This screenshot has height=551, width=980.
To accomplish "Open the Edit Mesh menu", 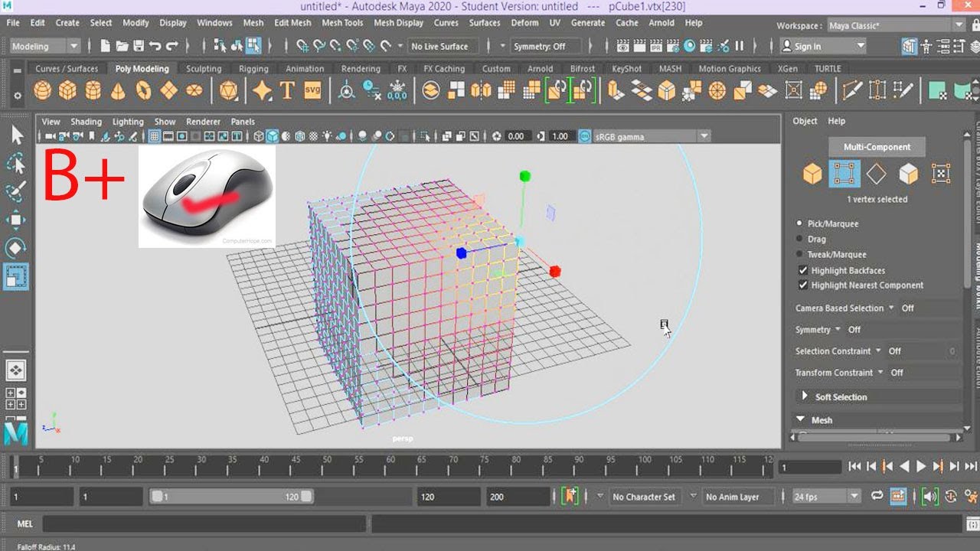I will point(292,23).
